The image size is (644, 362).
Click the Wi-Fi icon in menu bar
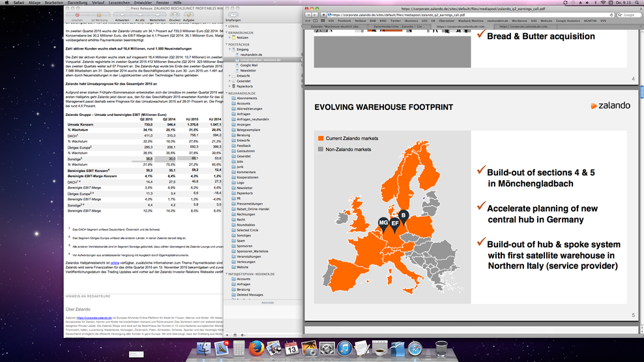[x=603, y=3]
